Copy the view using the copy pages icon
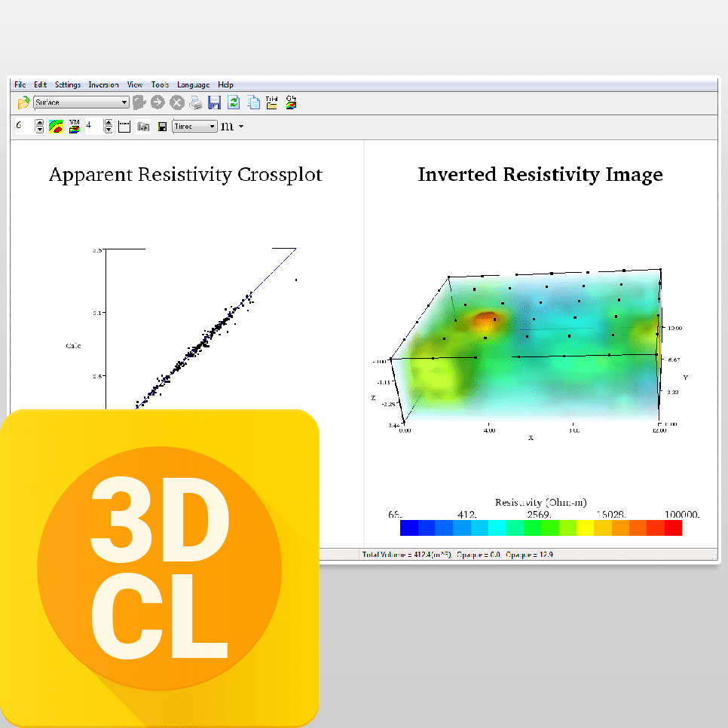Image resolution: width=728 pixels, height=728 pixels. (252, 103)
